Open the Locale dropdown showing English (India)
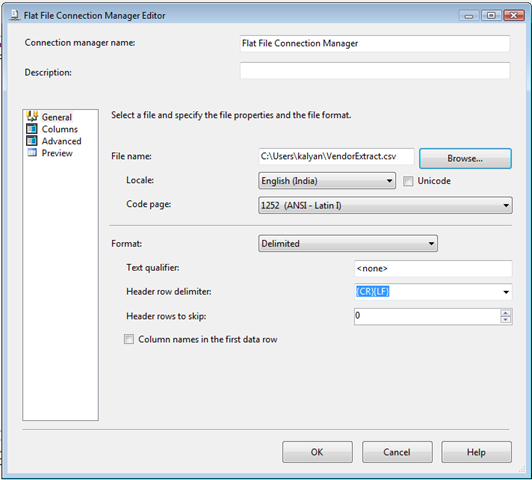532x480 pixels. (327, 181)
